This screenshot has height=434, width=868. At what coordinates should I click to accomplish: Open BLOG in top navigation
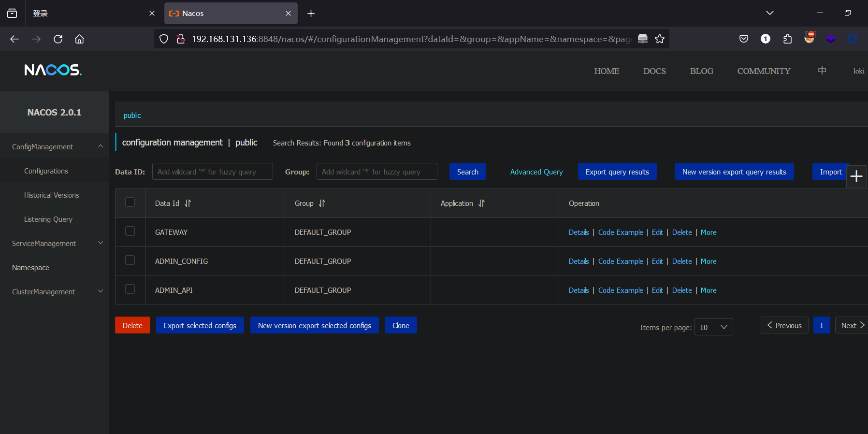701,71
